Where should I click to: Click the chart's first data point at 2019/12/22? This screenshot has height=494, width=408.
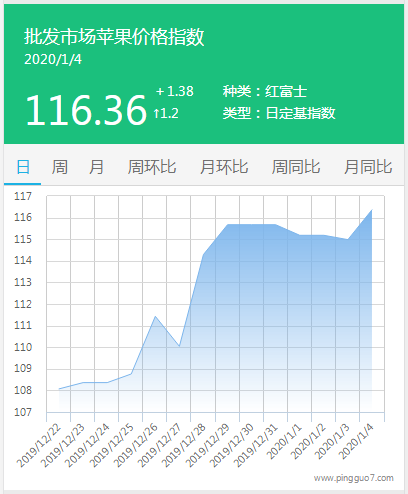tap(59, 389)
